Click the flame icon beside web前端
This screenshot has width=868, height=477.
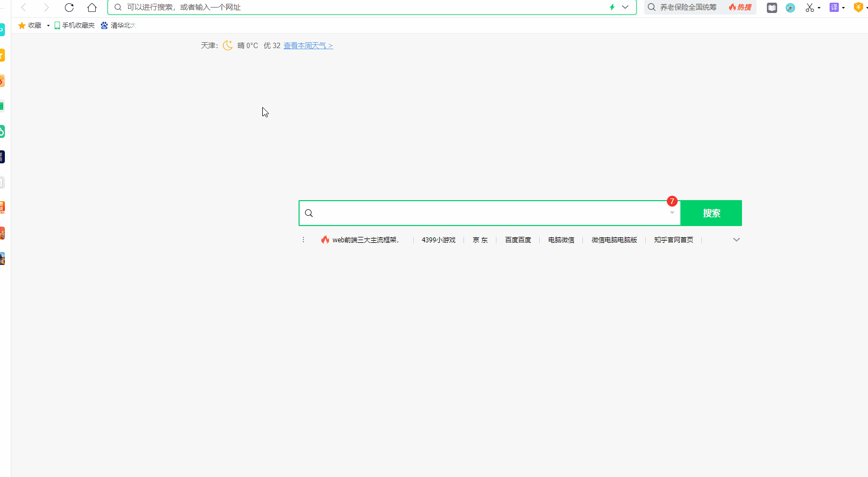(325, 240)
